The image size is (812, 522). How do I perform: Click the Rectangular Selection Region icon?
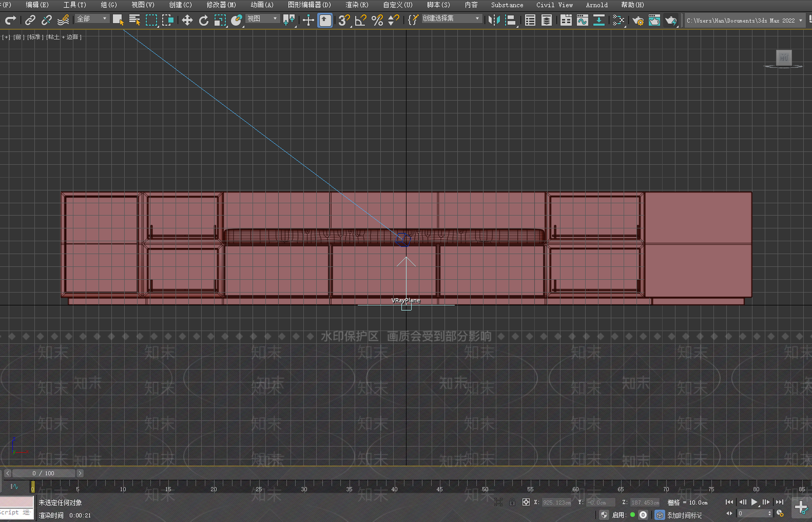(x=151, y=20)
